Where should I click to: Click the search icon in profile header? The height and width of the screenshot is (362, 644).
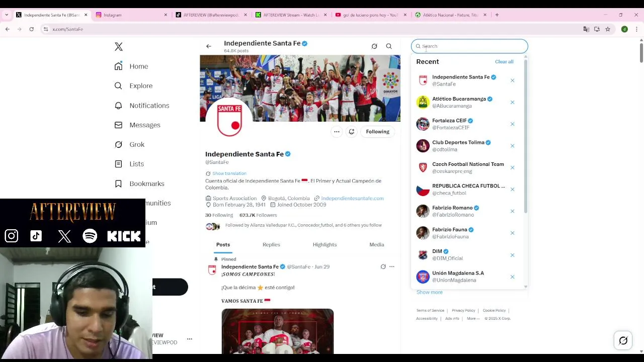(x=389, y=46)
